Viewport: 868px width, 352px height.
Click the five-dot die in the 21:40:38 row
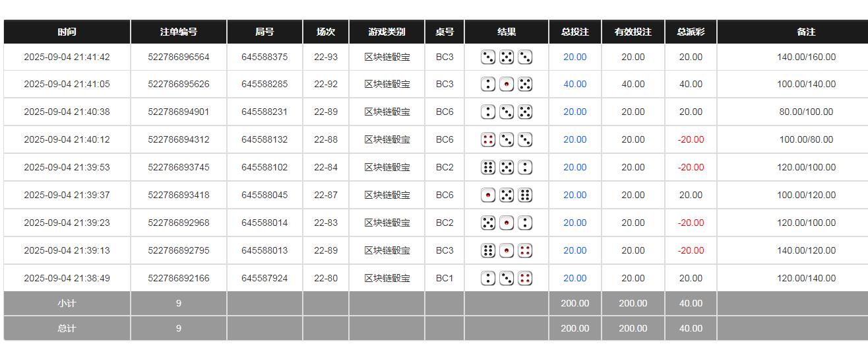pyautogui.click(x=525, y=112)
